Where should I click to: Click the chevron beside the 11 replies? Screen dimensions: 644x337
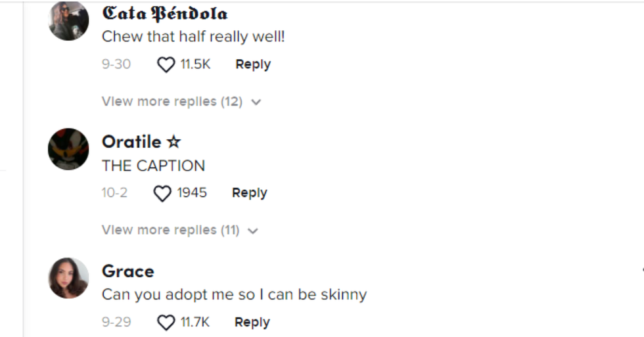253,231
